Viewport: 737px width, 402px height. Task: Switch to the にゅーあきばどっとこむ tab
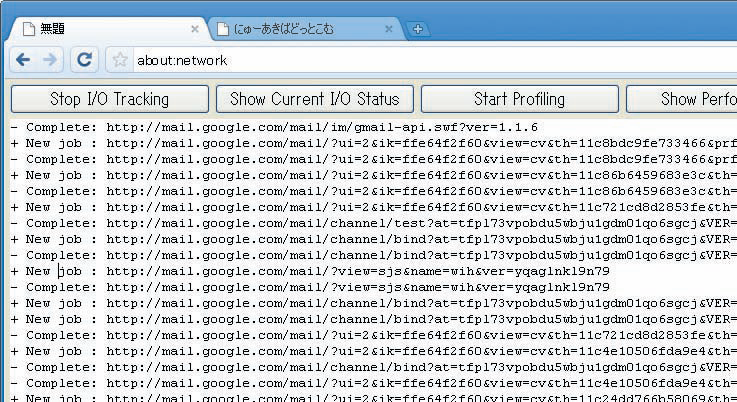306,29
